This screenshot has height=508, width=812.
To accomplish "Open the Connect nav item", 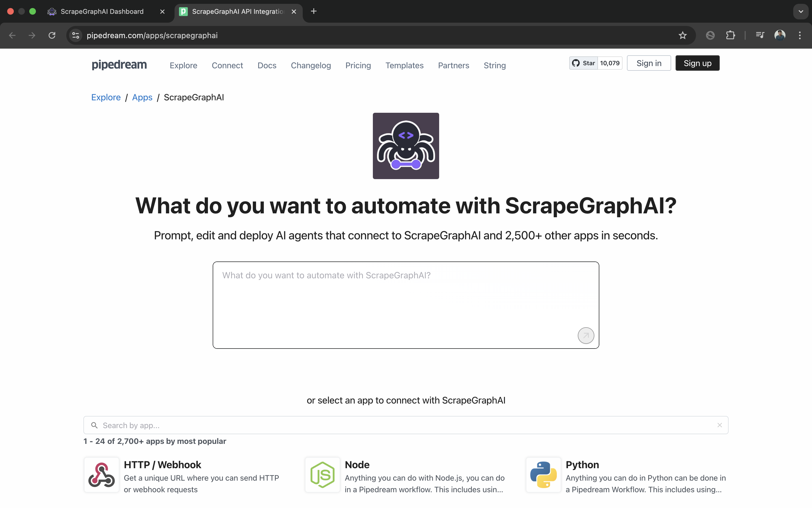I will click(x=227, y=65).
